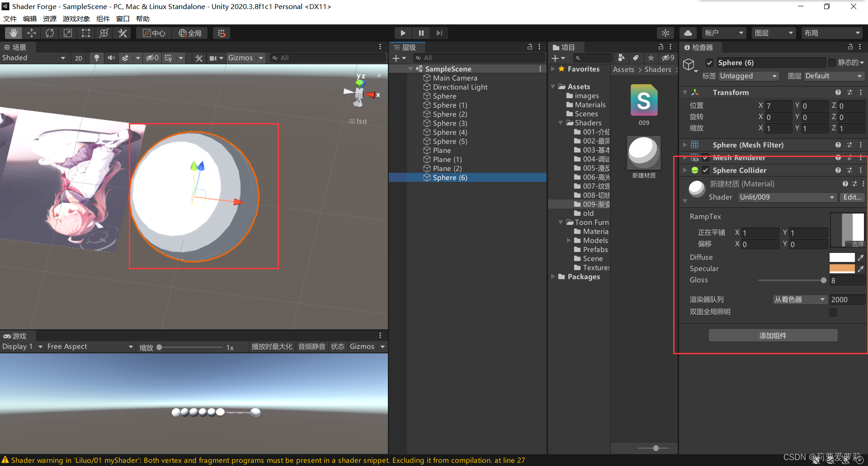This screenshot has height=466, width=868.
Task: Open the 帐户 account dropdown
Action: pyautogui.click(x=724, y=33)
